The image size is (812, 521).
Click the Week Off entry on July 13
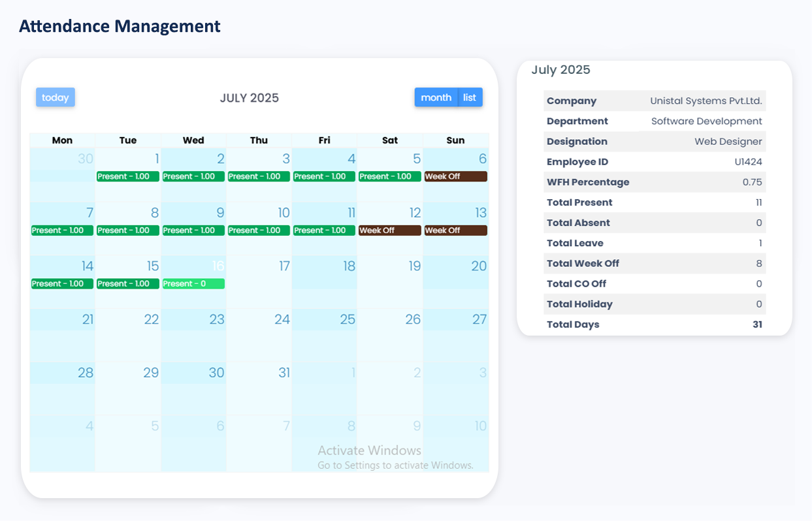tap(455, 230)
